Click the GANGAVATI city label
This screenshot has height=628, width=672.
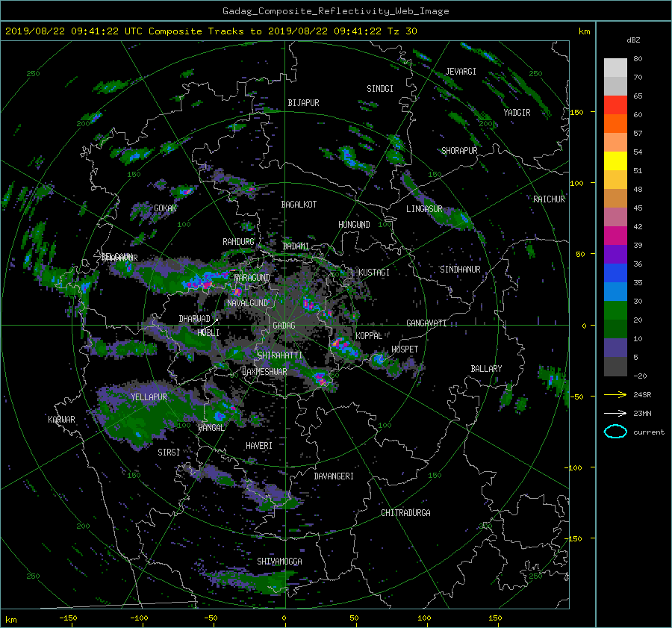(426, 323)
